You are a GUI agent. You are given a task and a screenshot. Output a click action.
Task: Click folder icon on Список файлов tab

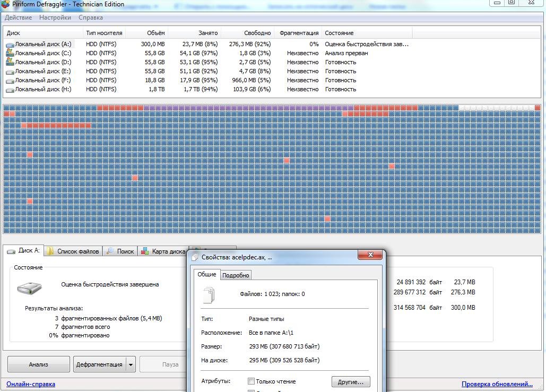50,251
